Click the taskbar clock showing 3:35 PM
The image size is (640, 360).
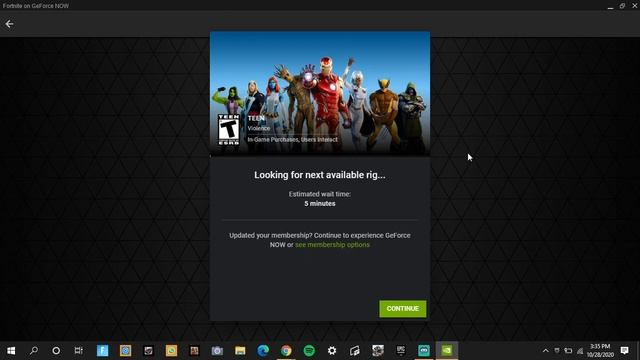pos(600,350)
